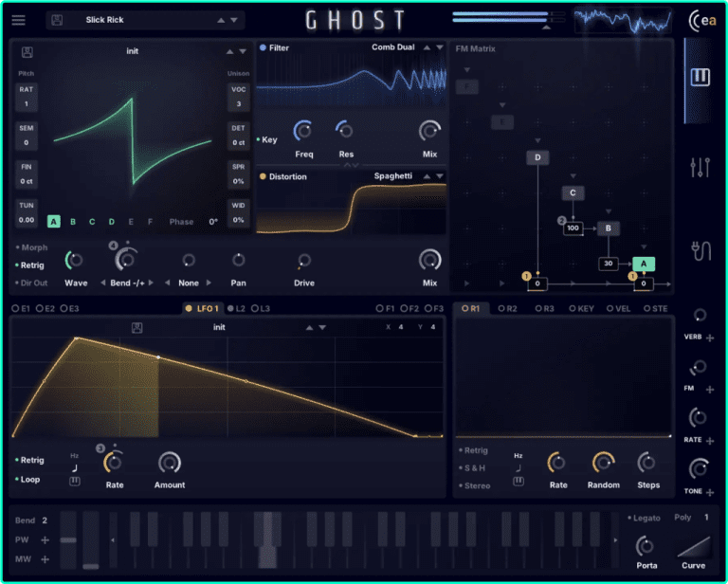Click FM matrix green node A
Image resolution: width=728 pixels, height=584 pixels.
click(x=644, y=265)
